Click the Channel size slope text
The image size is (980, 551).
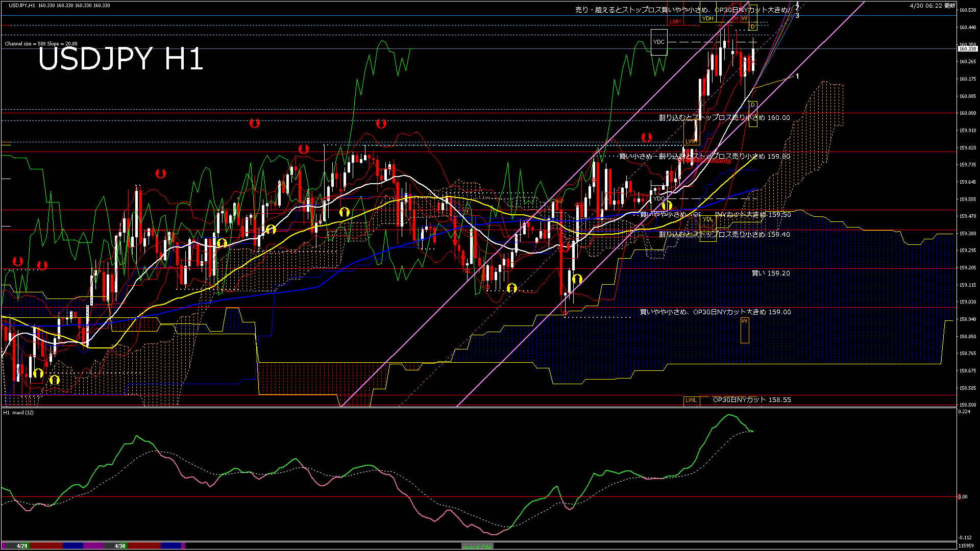point(41,44)
